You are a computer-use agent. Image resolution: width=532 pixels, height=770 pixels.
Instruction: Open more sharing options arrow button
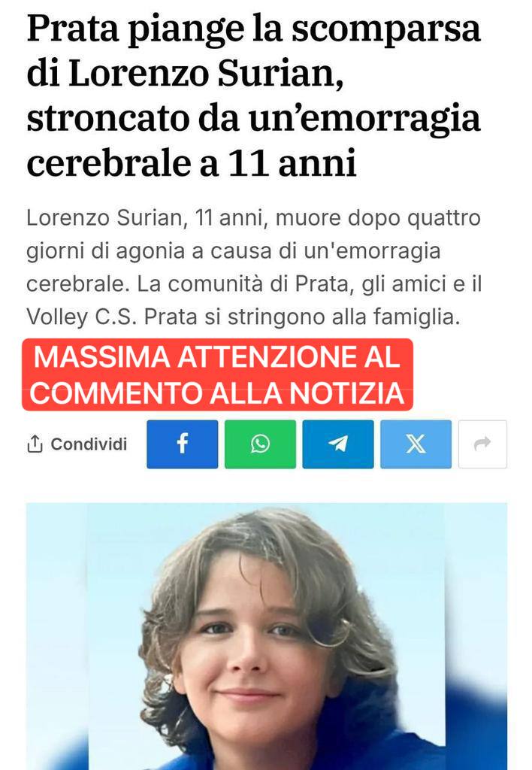click(482, 444)
